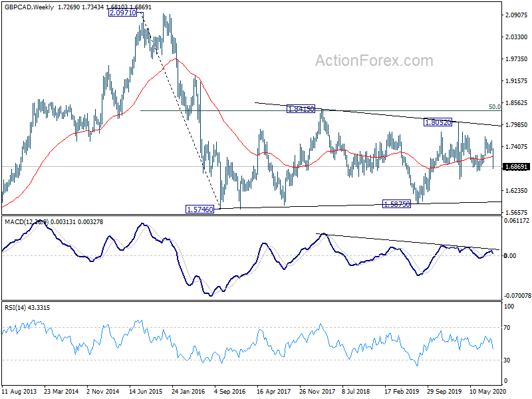The height and width of the screenshot is (399, 532).
Task: Click the 17 Feb 2019 date label
Action: 402,392
